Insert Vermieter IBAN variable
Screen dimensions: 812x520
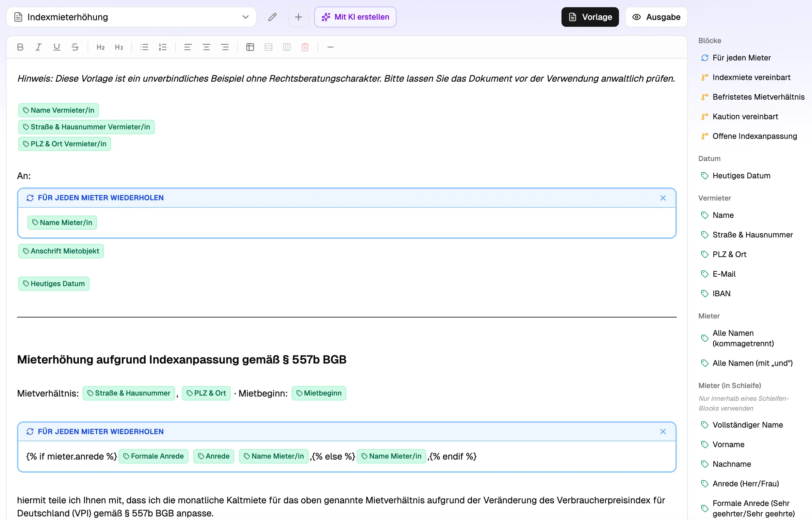(x=716, y=293)
